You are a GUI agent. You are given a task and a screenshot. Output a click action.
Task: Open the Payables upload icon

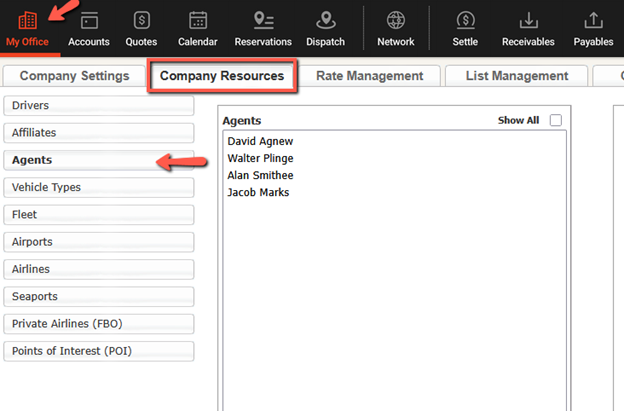pyautogui.click(x=593, y=20)
